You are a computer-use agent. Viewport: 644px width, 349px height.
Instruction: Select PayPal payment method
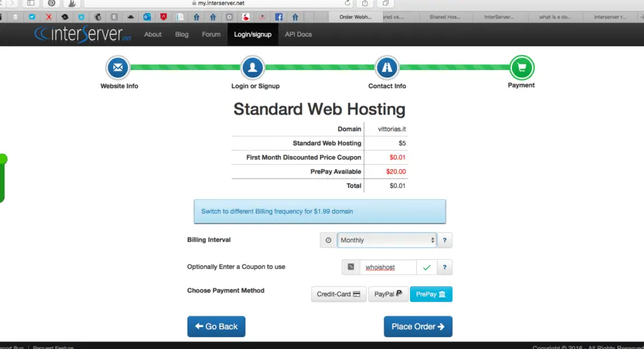388,294
